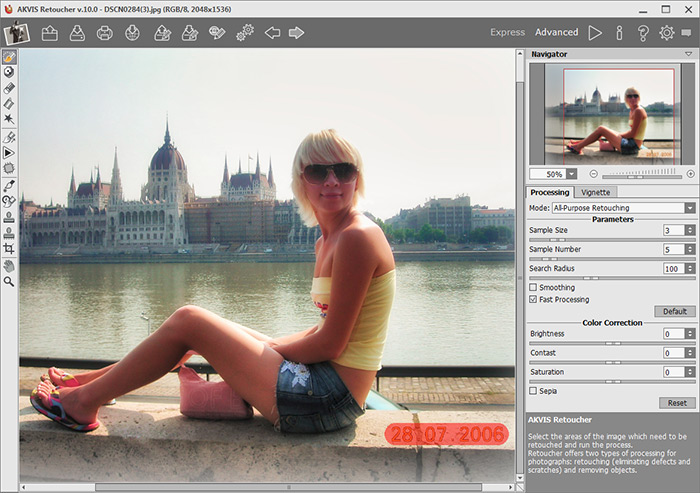Viewport: 700px width, 493px height.
Task: Select the Magic Wand tool
Action: [x=9, y=119]
